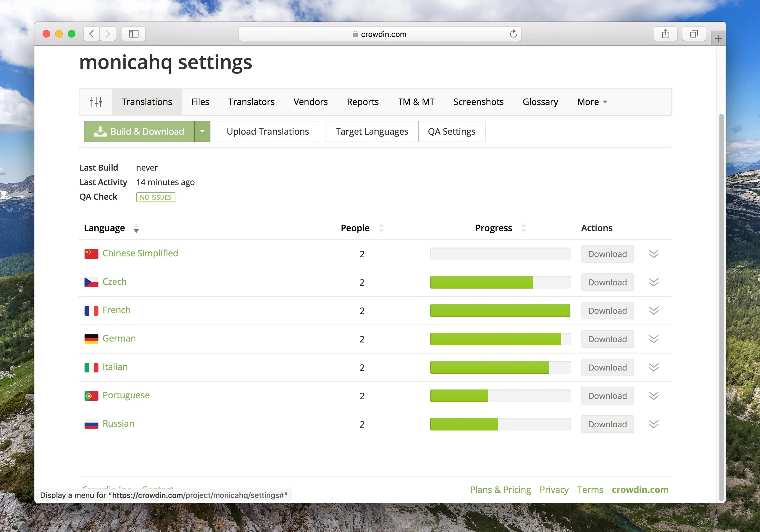Expand German row actions chevron
This screenshot has height=532, width=760.
point(653,339)
